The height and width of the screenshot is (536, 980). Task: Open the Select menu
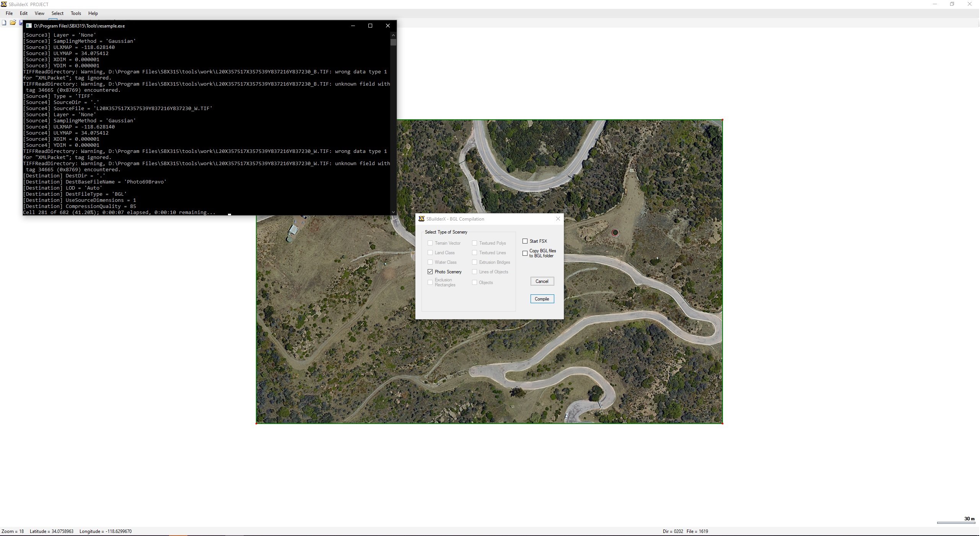[x=57, y=13]
